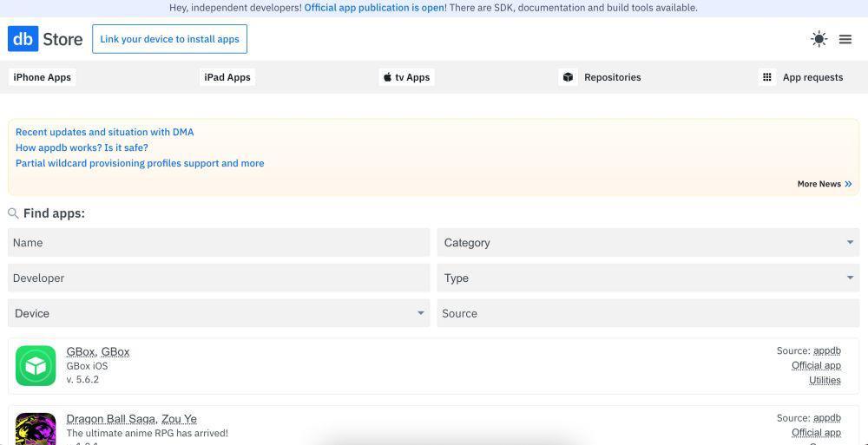Open the Zou Ye developer link

click(x=179, y=419)
